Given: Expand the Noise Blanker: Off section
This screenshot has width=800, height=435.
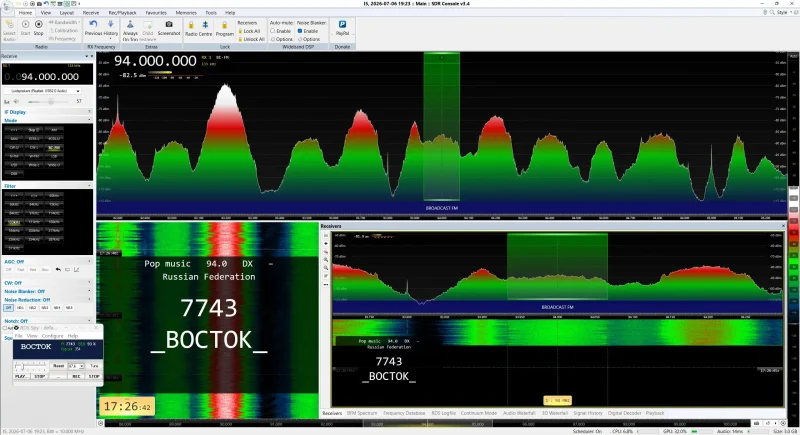Looking at the screenshot, I should coord(89,291).
